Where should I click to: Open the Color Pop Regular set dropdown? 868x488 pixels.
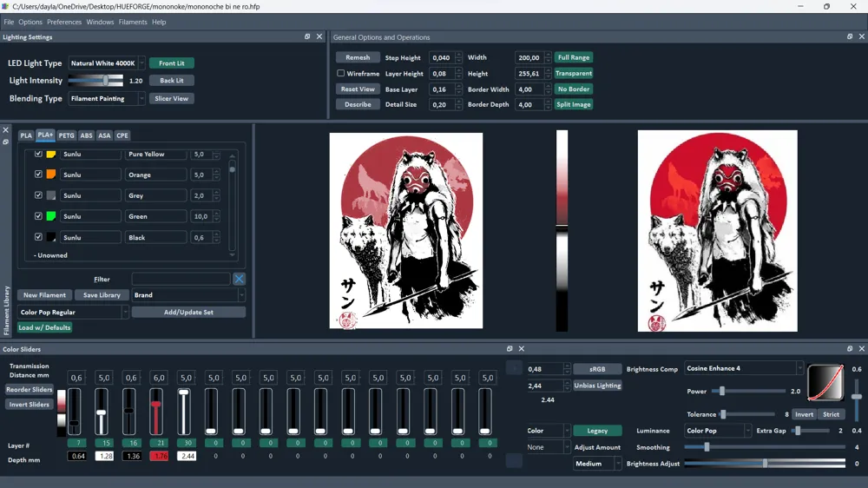click(73, 313)
